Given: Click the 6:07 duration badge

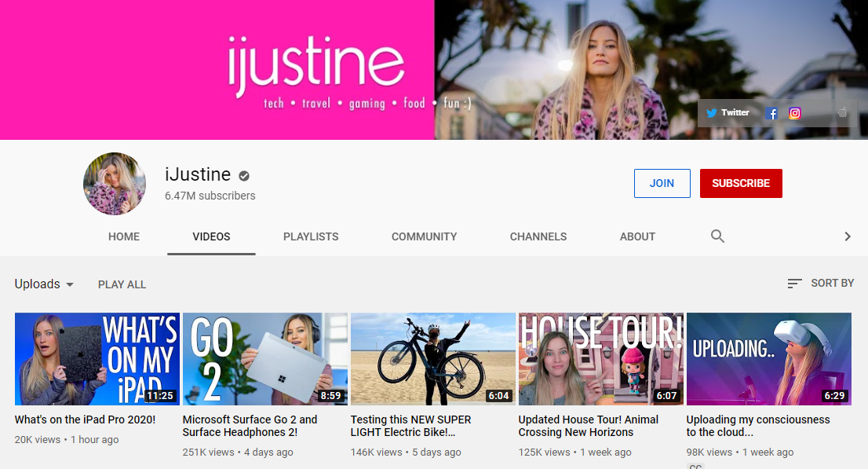Looking at the screenshot, I should point(666,396).
